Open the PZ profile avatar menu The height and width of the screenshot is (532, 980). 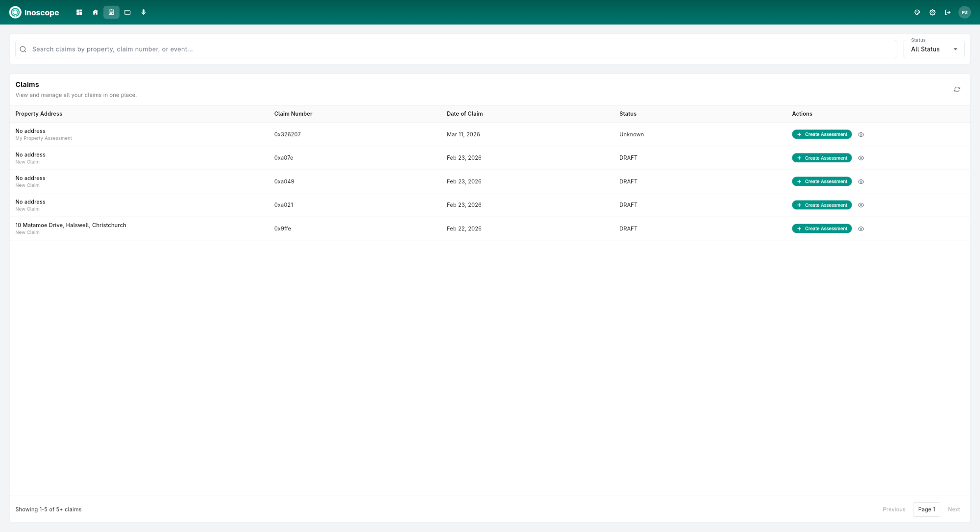pyautogui.click(x=964, y=12)
